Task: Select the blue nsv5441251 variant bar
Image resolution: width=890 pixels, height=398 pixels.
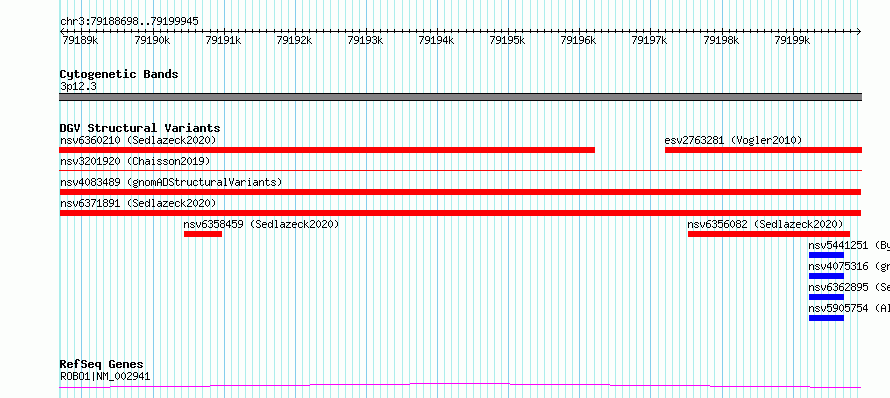Action: pyautogui.click(x=826, y=255)
